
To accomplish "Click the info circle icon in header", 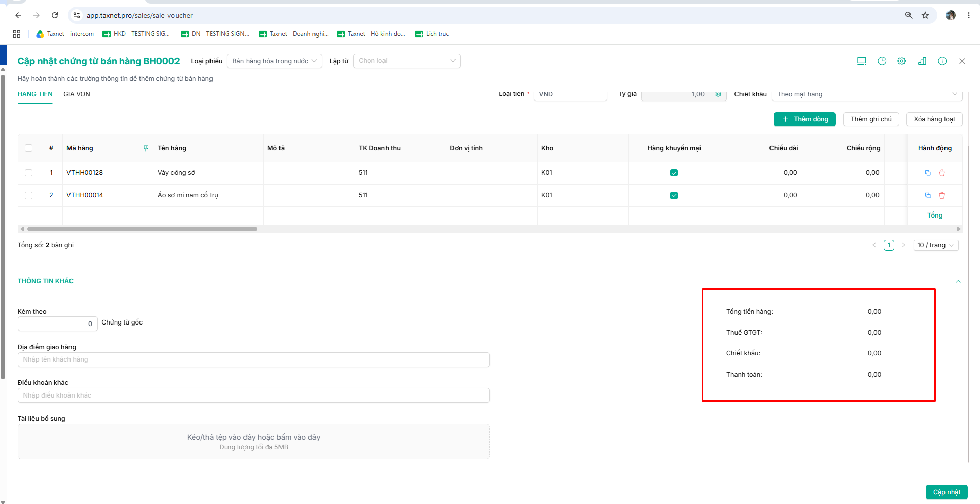I will coord(942,61).
